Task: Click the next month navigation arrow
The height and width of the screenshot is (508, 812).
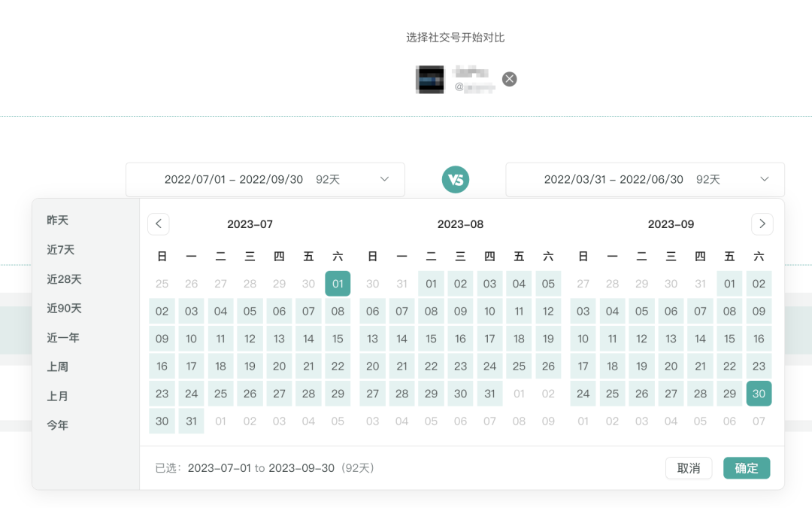Action: click(762, 224)
